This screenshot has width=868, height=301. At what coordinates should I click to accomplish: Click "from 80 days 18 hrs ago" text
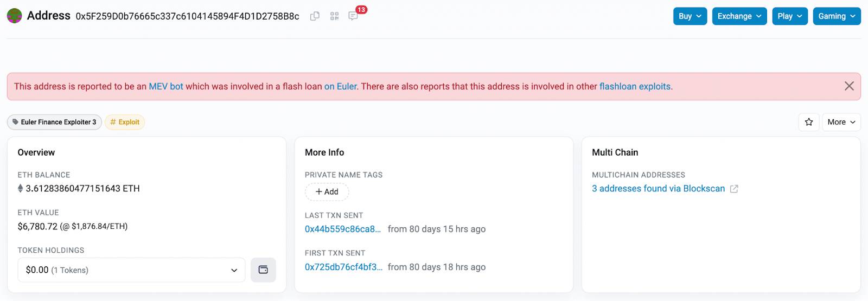pos(437,267)
